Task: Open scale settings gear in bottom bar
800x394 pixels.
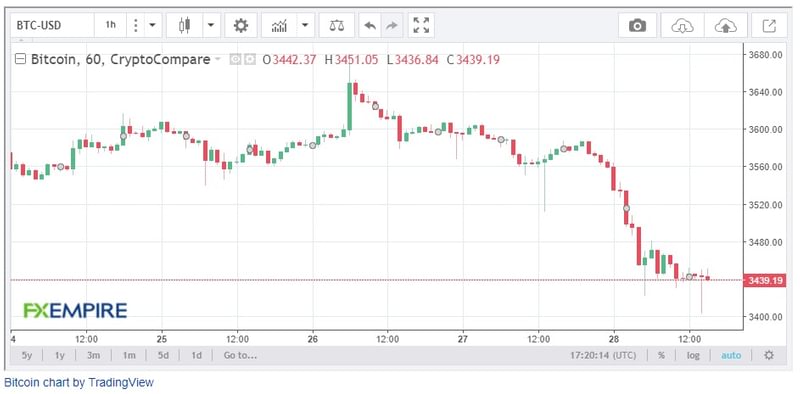Action: (x=769, y=355)
